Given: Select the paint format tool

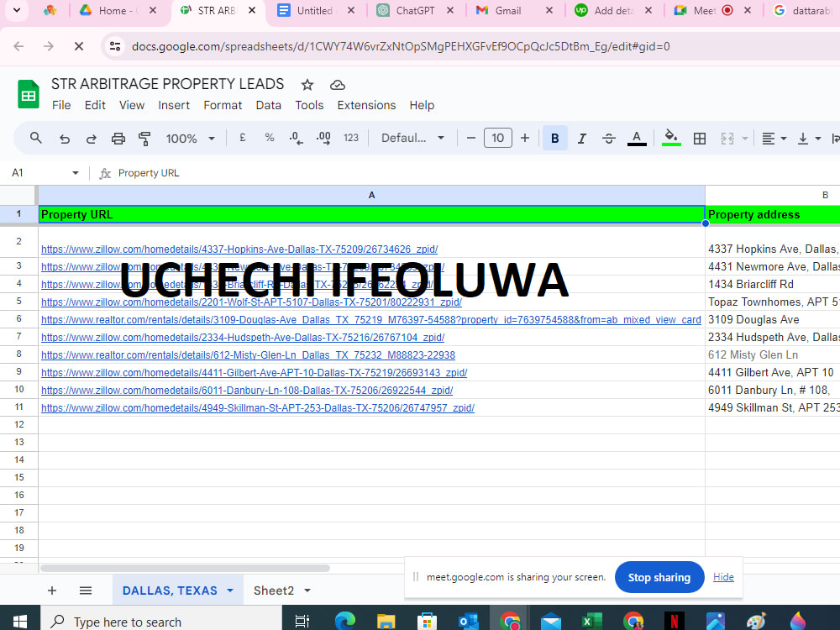Looking at the screenshot, I should (144, 139).
